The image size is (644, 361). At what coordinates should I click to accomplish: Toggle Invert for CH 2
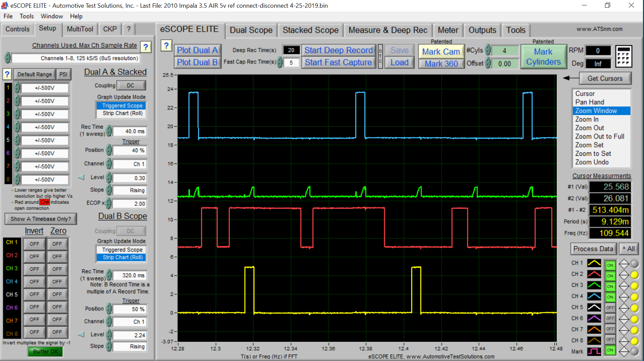(x=34, y=256)
